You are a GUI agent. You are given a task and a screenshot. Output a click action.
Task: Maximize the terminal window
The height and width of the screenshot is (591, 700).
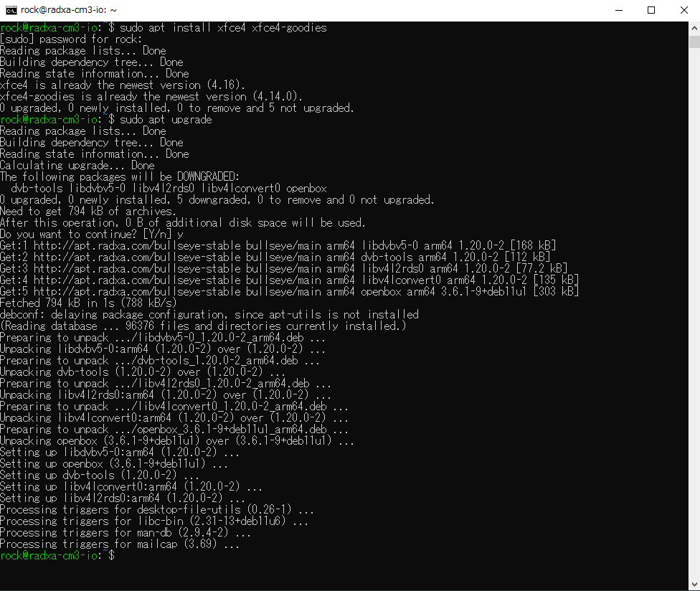(651, 10)
